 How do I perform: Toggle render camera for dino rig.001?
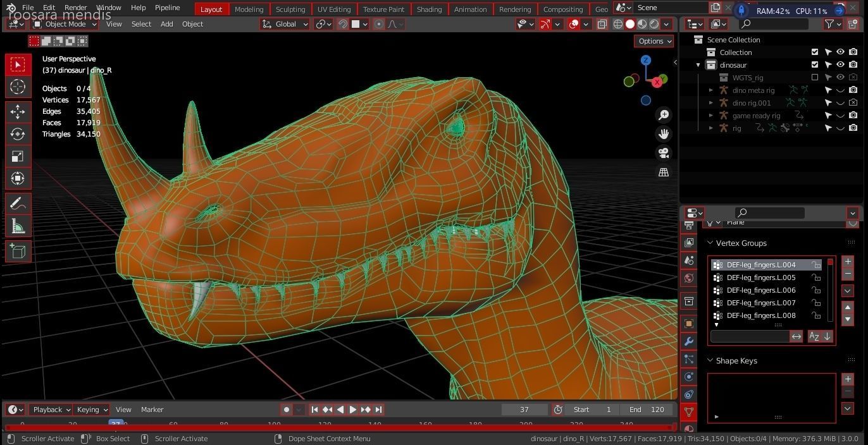click(x=853, y=103)
